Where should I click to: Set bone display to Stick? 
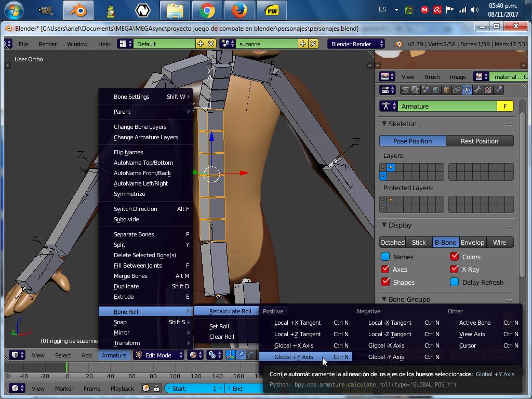click(x=419, y=242)
